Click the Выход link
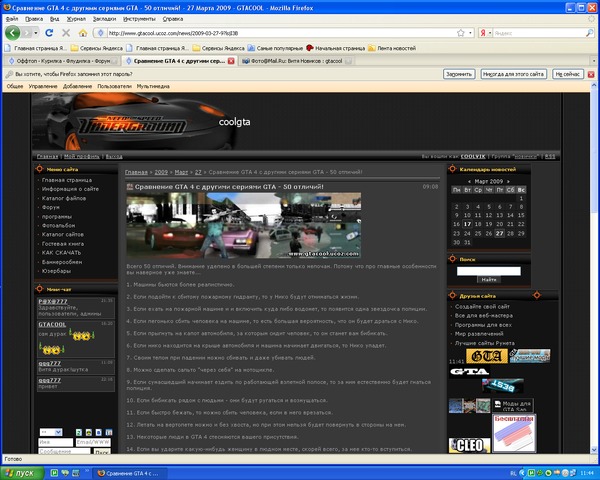The width and height of the screenshot is (600, 480). click(x=114, y=156)
